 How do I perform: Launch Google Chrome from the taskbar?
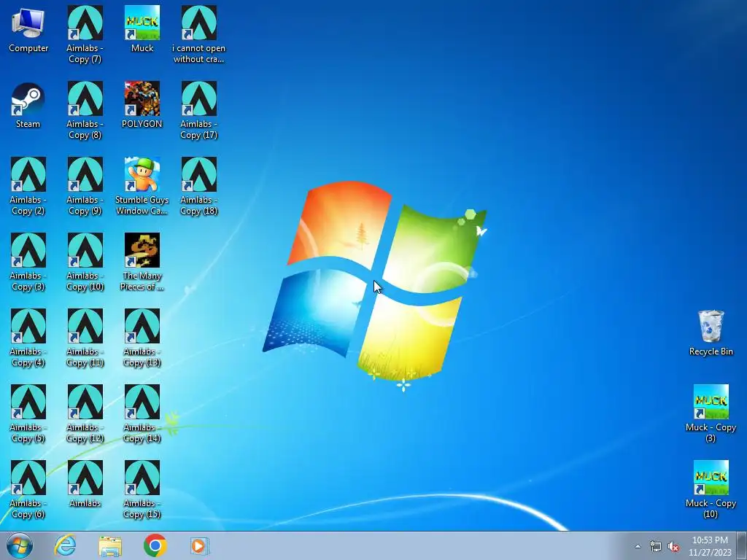tap(155, 545)
